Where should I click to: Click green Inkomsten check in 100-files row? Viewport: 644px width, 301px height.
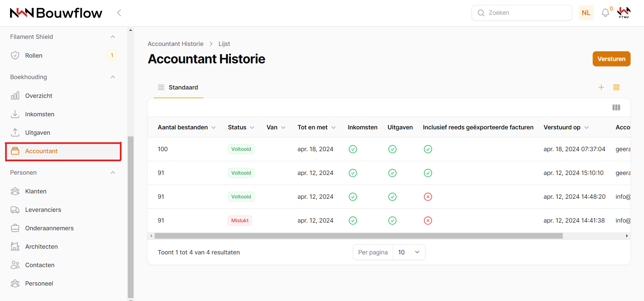[353, 149]
